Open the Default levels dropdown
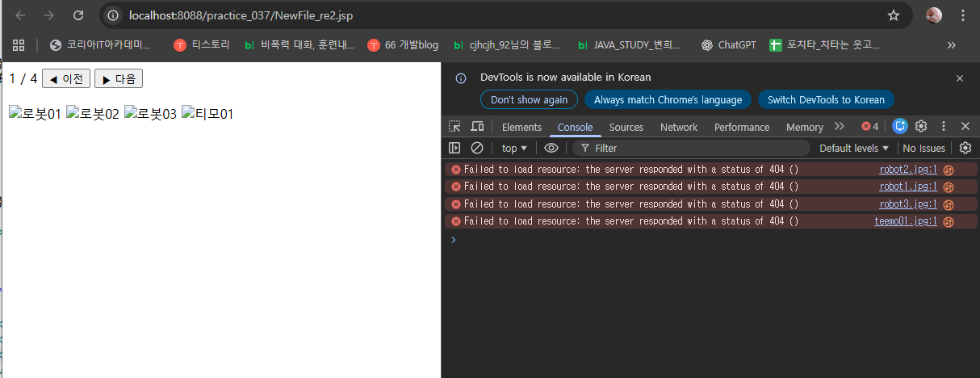The image size is (980, 378). (x=854, y=148)
